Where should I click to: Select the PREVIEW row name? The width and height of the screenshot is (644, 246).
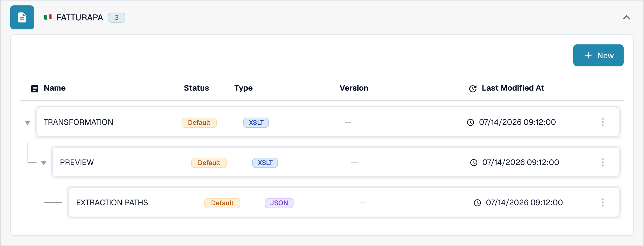[77, 162]
